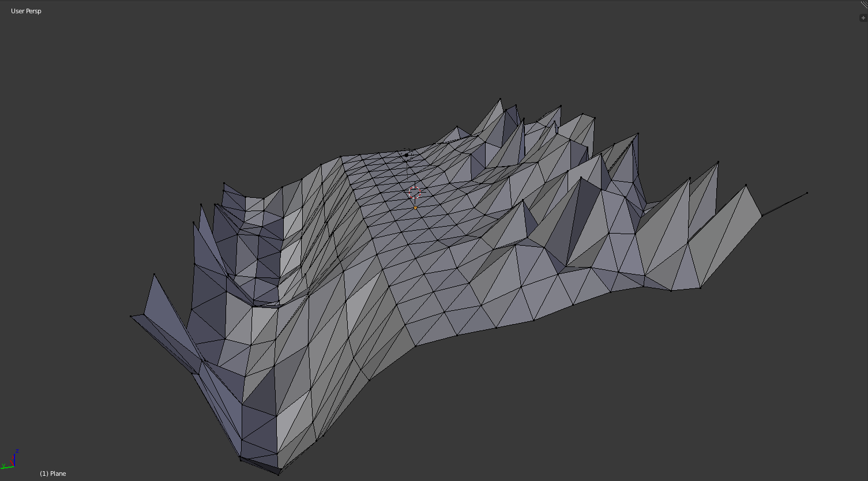Click the blue Z axis label of the gizmo
The width and height of the screenshot is (868, 481).
(x=17, y=451)
